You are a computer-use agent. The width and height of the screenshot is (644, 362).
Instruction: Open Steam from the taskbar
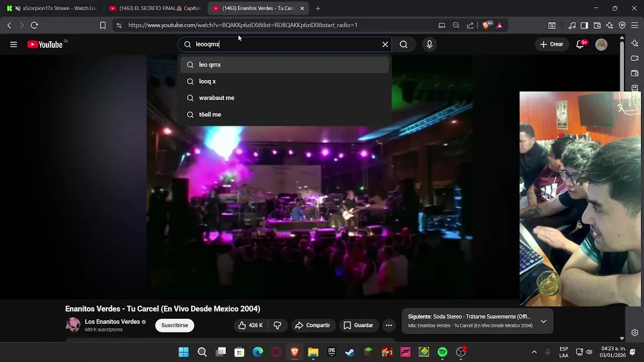[x=350, y=352]
